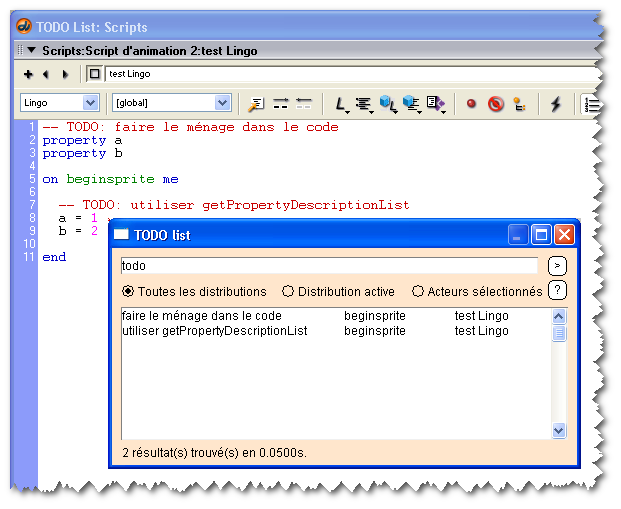
Task: Select Toutes les distributions radio button
Action: (128, 291)
